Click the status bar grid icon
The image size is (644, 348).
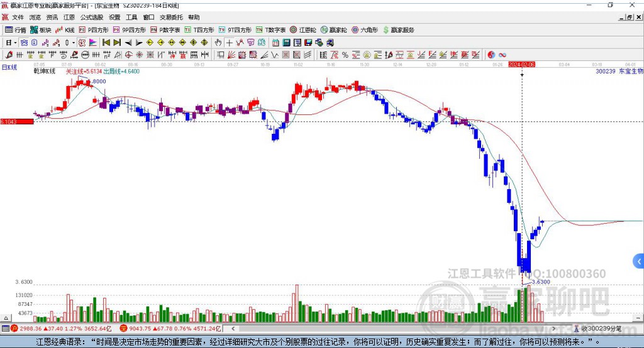(x=5, y=329)
